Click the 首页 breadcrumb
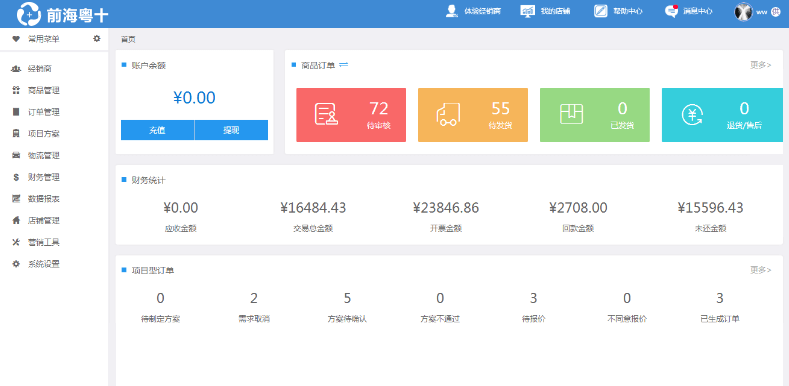This screenshot has width=789, height=386. click(128, 39)
